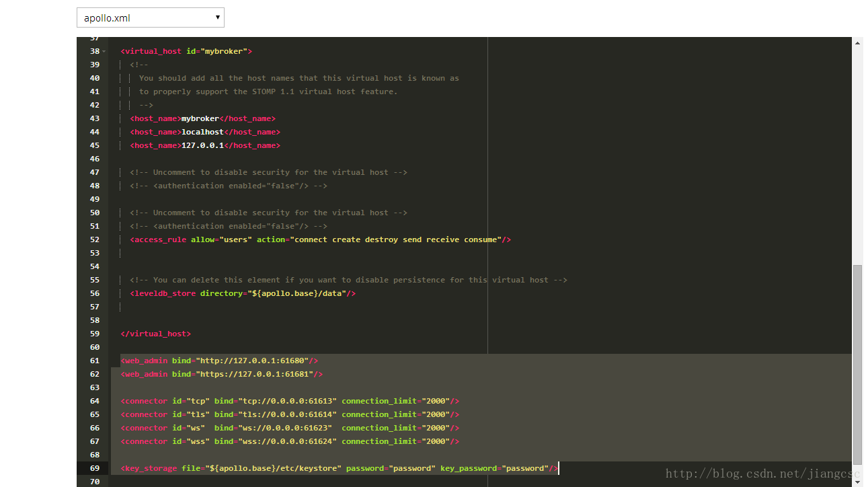Click host name text 'mybroker' on line 43
This screenshot has height=487, width=868.
pyautogui.click(x=200, y=118)
